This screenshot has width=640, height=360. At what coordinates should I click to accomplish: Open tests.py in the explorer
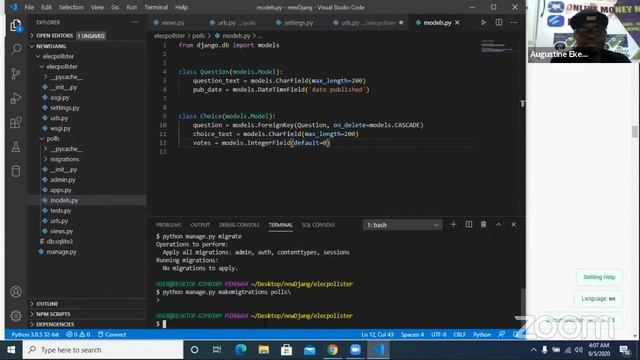tap(60, 211)
